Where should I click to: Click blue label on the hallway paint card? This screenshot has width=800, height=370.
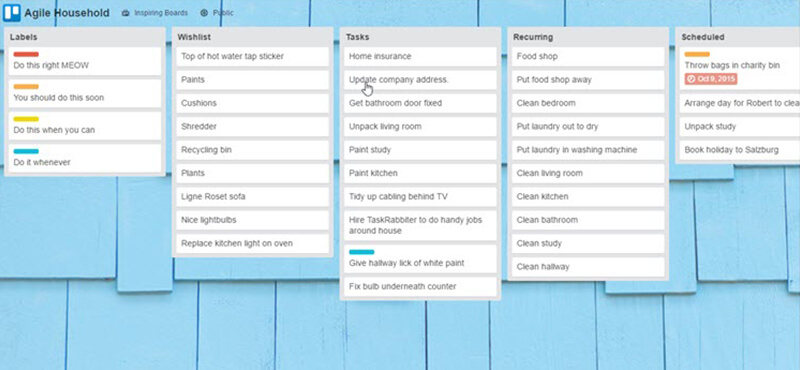pos(362,252)
